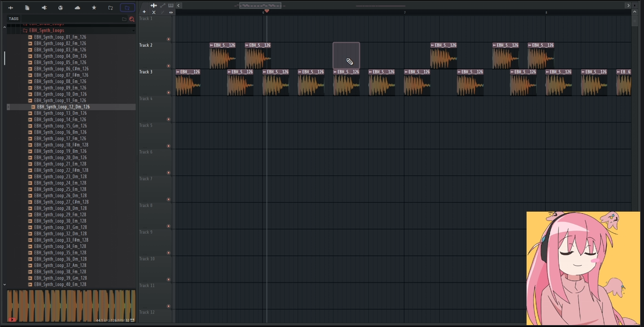Click the cloud library icon in browser
Screen dimensions: 644x327
click(x=77, y=8)
